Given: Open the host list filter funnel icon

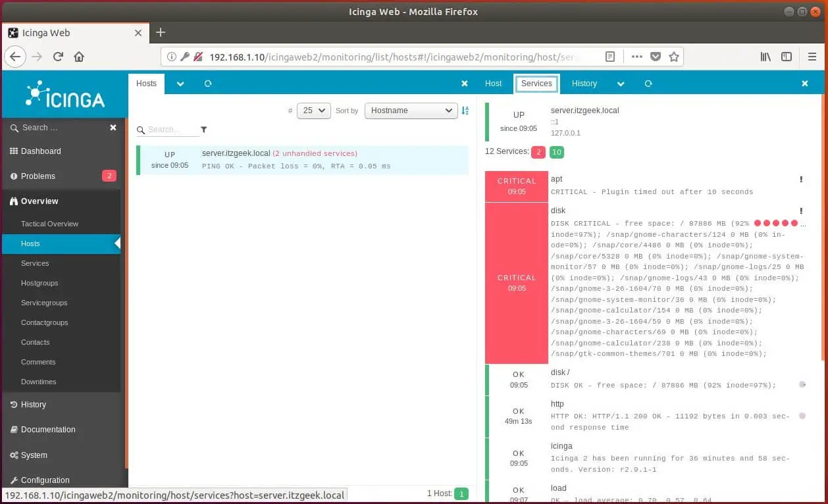Looking at the screenshot, I should click(203, 130).
